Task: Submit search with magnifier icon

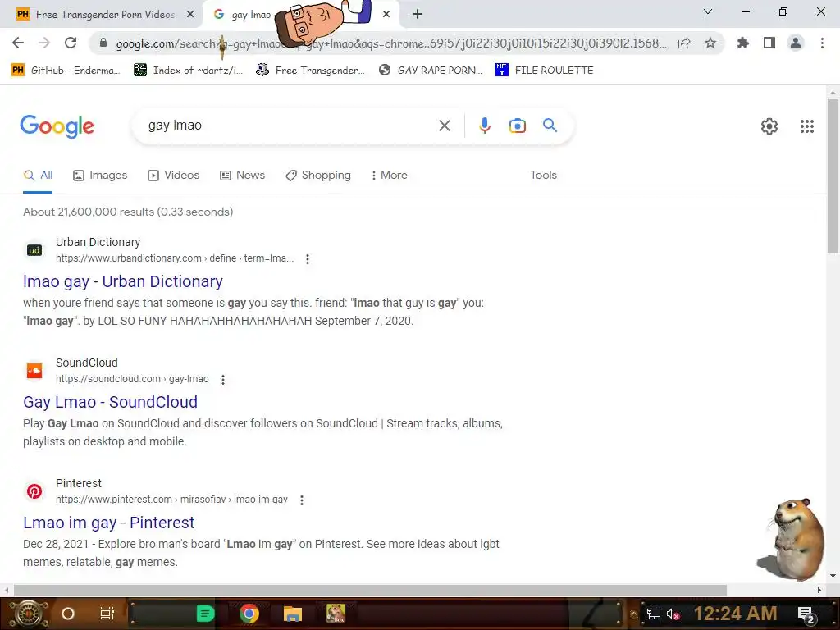Action: click(550, 126)
